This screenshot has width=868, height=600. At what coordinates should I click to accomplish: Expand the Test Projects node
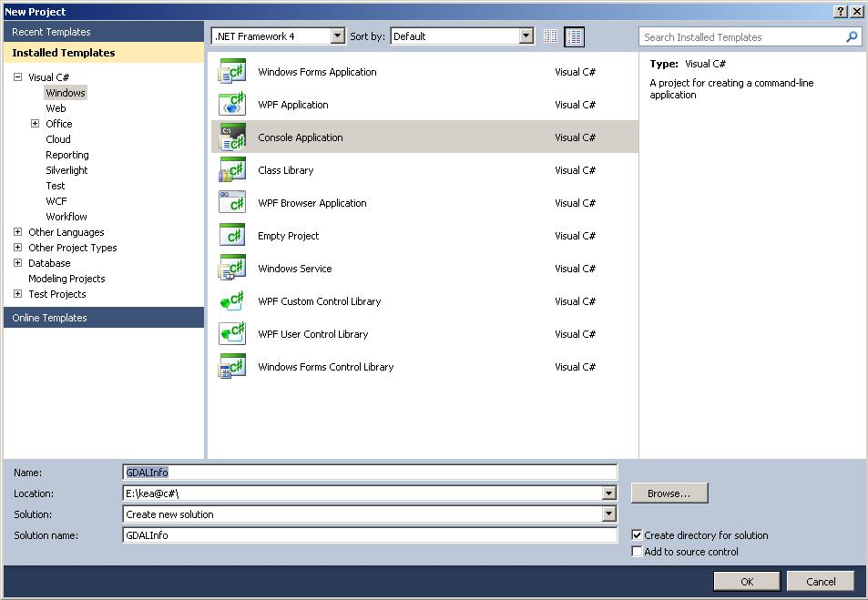pos(17,294)
